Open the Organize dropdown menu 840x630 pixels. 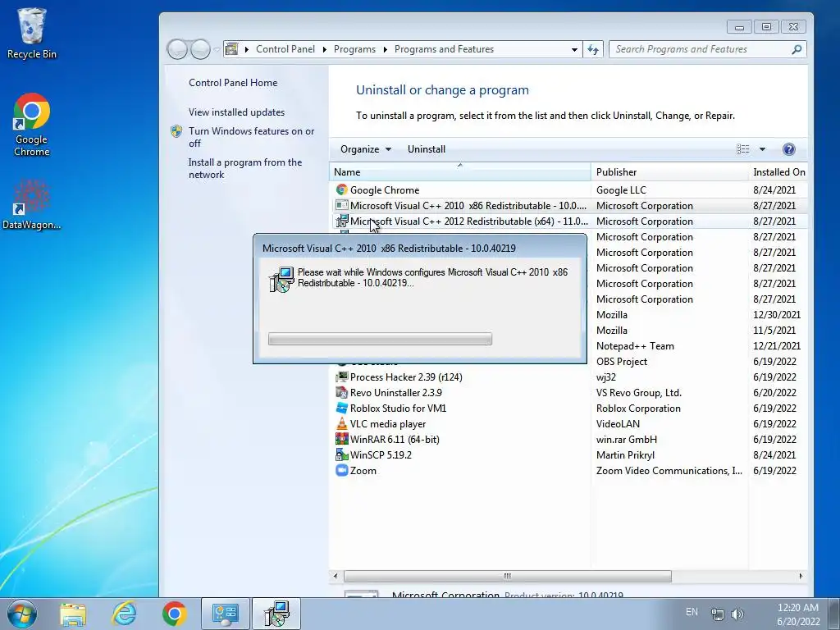coord(366,149)
